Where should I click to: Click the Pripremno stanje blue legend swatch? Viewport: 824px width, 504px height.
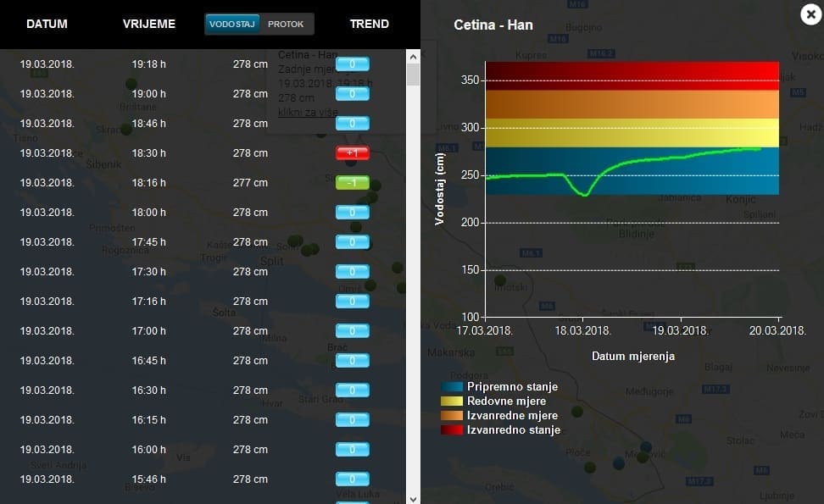(x=452, y=387)
